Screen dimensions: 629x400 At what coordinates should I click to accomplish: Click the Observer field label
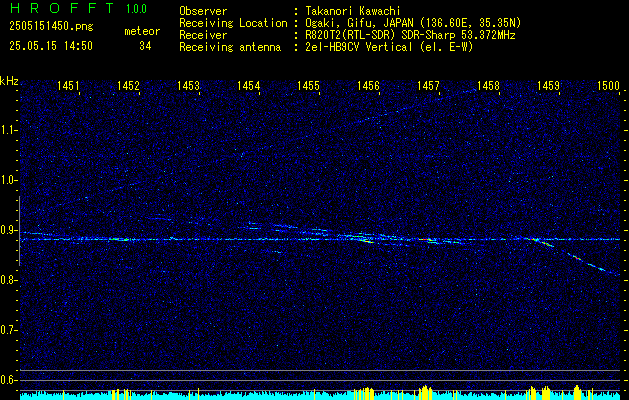pos(203,11)
